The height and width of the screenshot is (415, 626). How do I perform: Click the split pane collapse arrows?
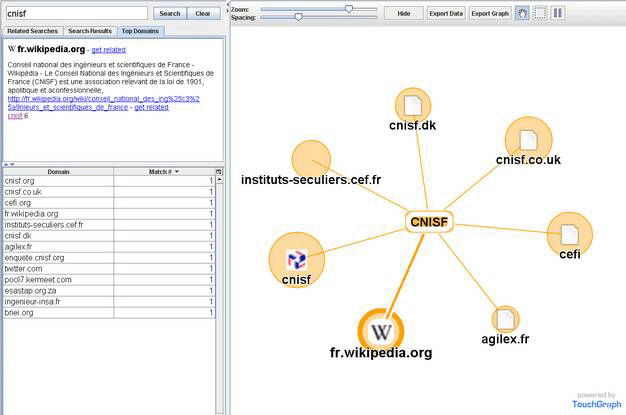[9, 164]
